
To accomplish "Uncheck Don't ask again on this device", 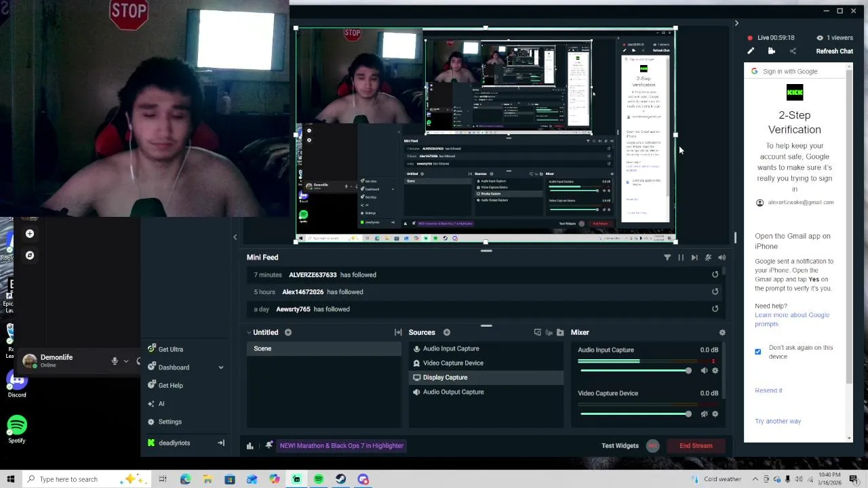I will pos(758,352).
